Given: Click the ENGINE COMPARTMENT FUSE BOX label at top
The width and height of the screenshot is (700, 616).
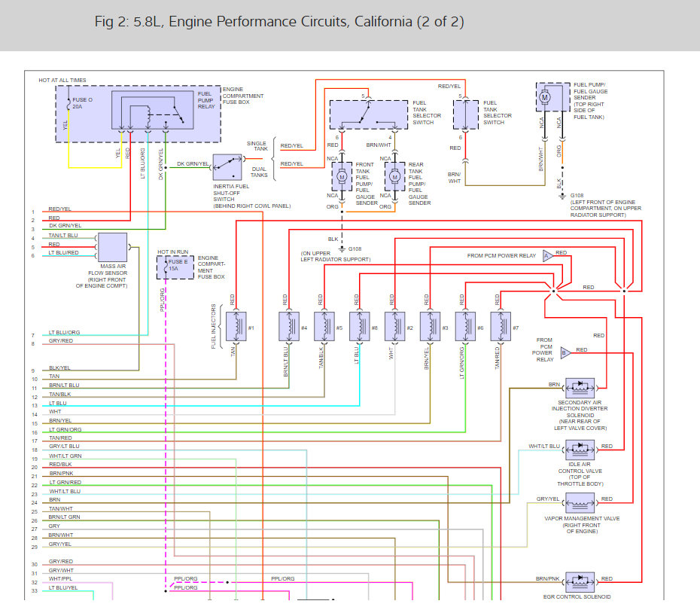Looking at the screenshot, I should click(x=243, y=96).
